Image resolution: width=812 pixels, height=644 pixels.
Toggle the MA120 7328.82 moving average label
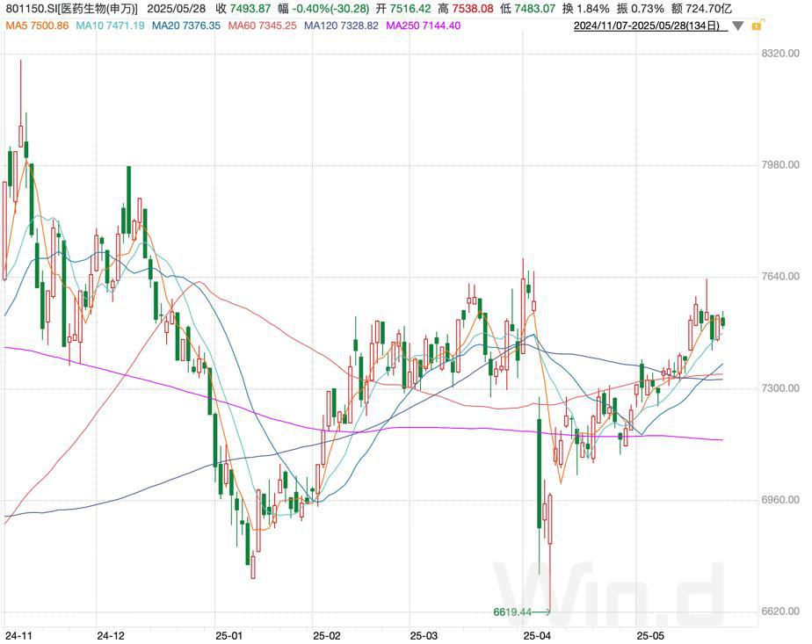(x=341, y=25)
